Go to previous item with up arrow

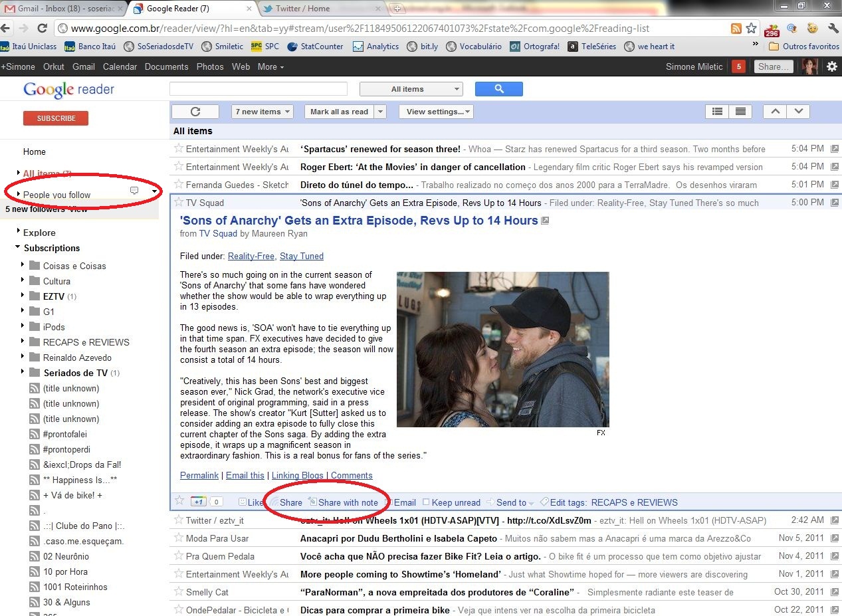tap(775, 112)
